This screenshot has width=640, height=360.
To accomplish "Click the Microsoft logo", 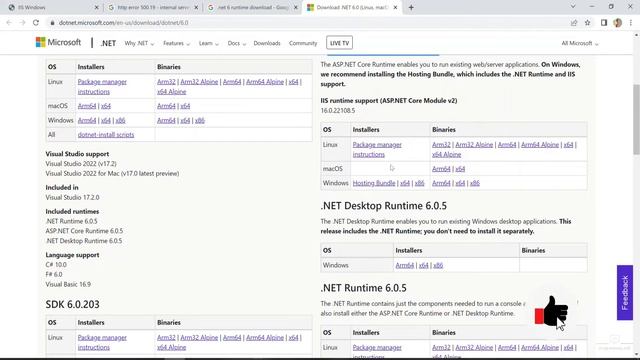I will tap(58, 42).
